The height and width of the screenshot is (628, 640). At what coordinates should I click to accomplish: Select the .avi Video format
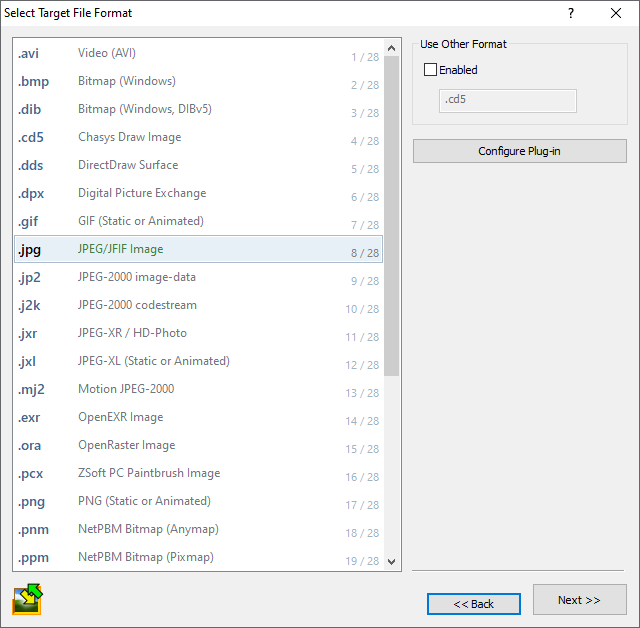pos(198,53)
